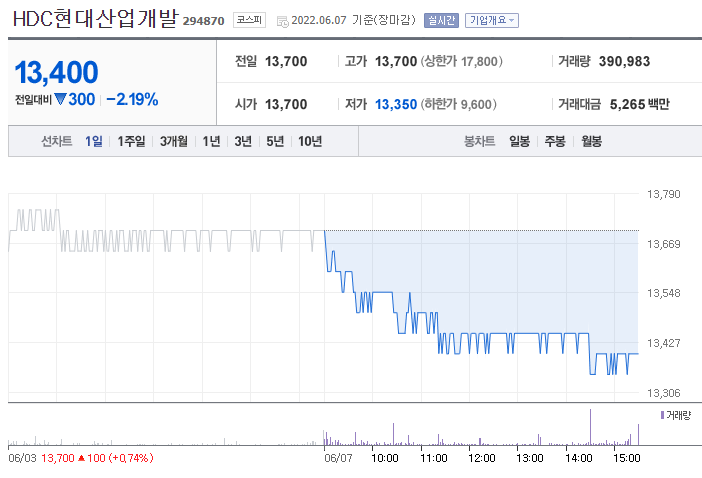Click the 실시간 real-time button
Image resolution: width=702 pixels, height=478 pixels.
(x=441, y=20)
